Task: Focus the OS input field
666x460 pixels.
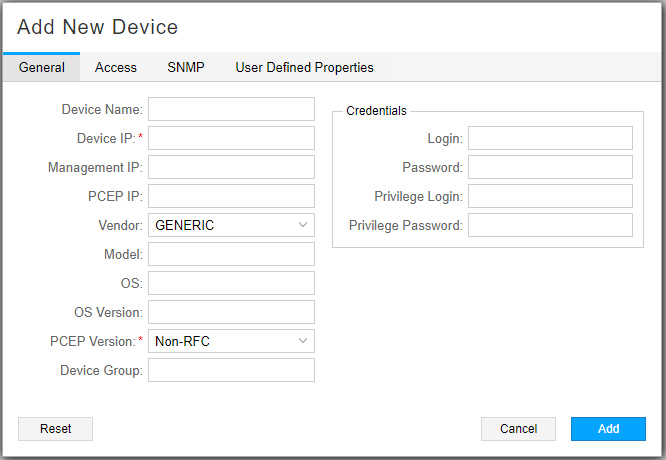Action: point(231,283)
